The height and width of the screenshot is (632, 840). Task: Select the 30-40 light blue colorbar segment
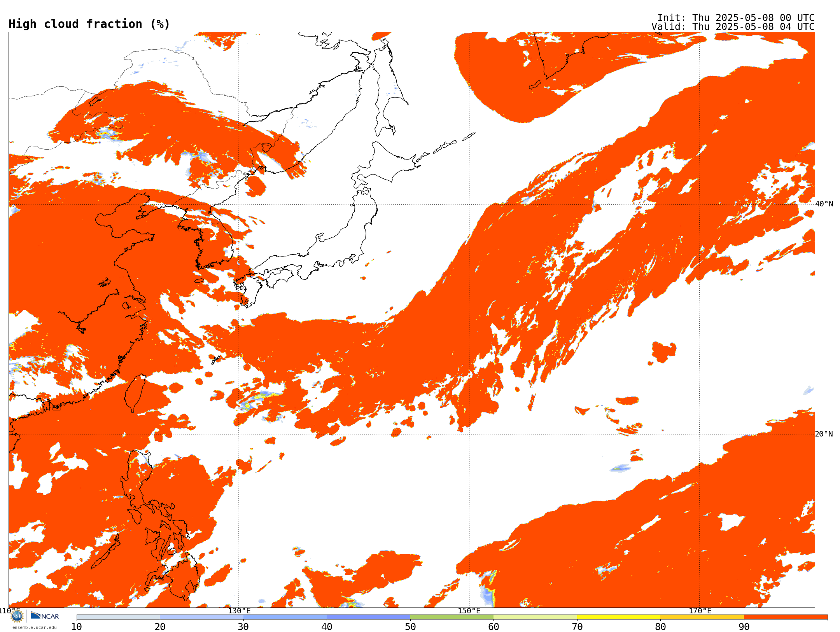tap(285, 617)
